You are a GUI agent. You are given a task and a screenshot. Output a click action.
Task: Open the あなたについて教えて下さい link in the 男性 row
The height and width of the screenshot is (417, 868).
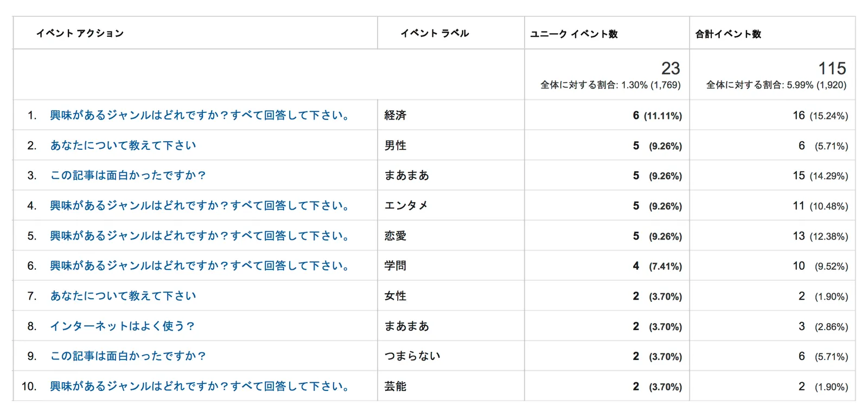[x=123, y=145]
